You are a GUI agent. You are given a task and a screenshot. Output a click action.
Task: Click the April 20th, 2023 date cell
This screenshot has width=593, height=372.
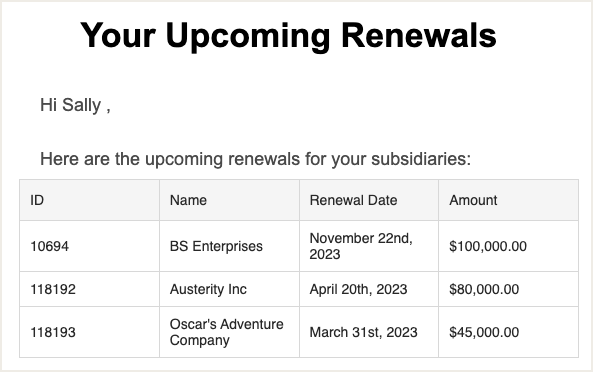[x=369, y=289]
